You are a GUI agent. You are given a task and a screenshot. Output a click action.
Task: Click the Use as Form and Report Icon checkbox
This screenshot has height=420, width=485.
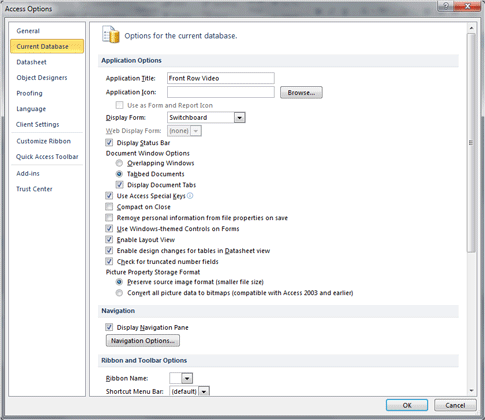click(x=119, y=105)
